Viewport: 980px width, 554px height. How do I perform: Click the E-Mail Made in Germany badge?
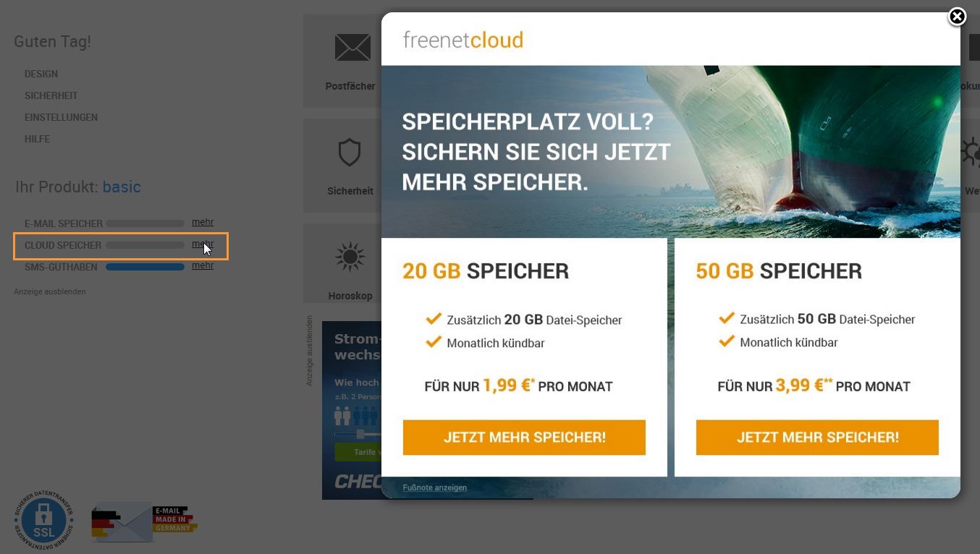[x=143, y=521]
